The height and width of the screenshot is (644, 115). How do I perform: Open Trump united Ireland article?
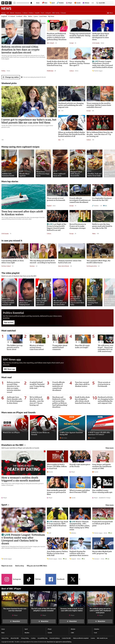pos(80,35)
